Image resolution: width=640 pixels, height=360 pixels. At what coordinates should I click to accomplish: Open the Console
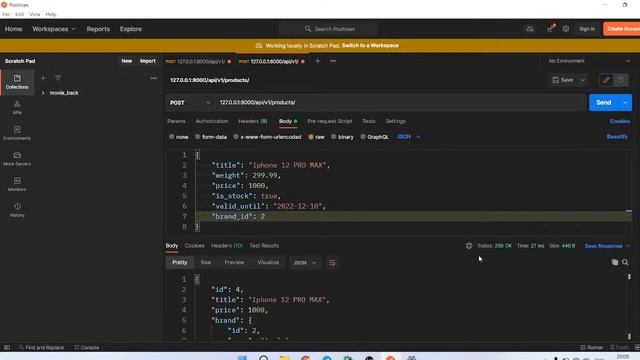(x=87, y=347)
